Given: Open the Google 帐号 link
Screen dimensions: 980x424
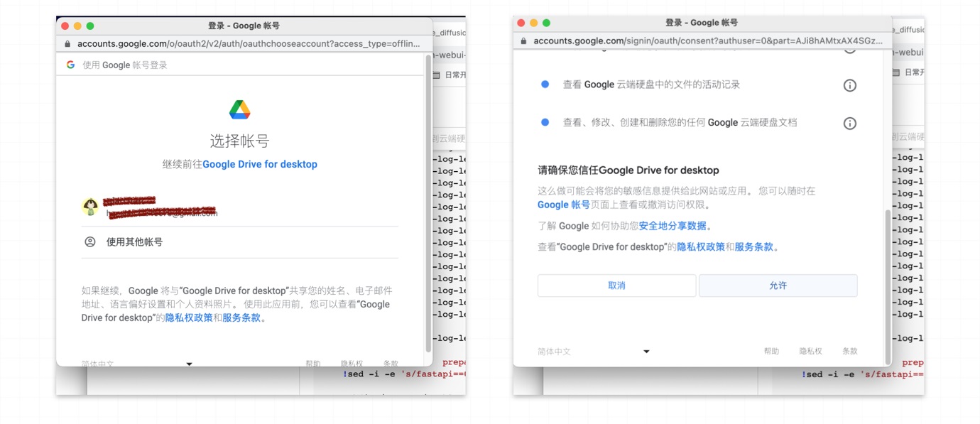Looking at the screenshot, I should pos(563,205).
